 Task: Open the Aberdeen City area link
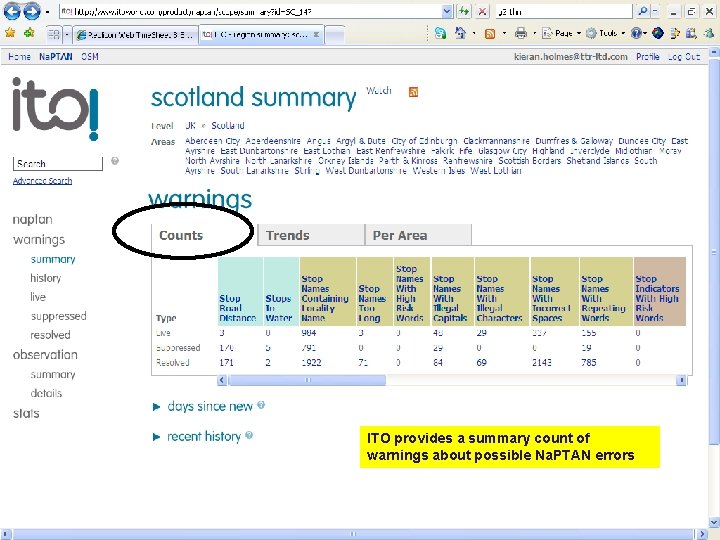coord(212,141)
